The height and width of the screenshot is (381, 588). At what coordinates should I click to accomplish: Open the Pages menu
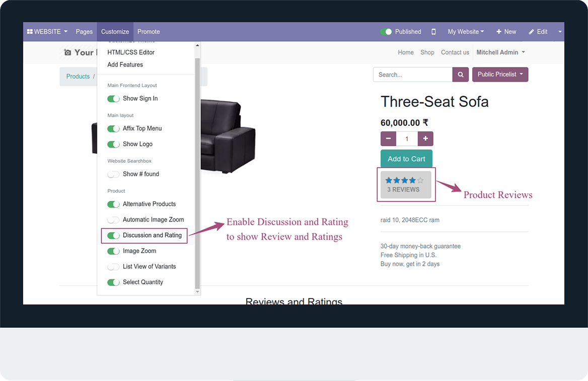(x=84, y=32)
